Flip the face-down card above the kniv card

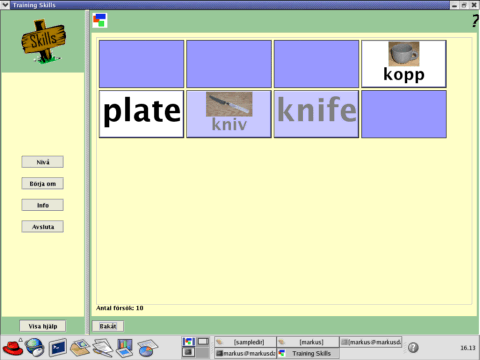click(229, 64)
